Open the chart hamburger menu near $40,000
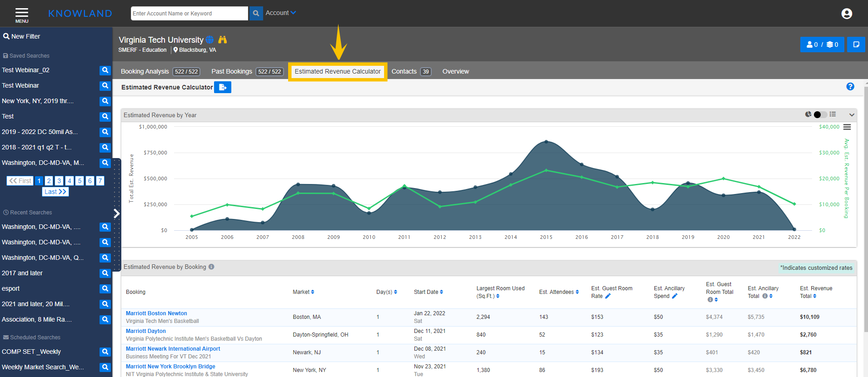This screenshot has height=377, width=868. [x=847, y=127]
